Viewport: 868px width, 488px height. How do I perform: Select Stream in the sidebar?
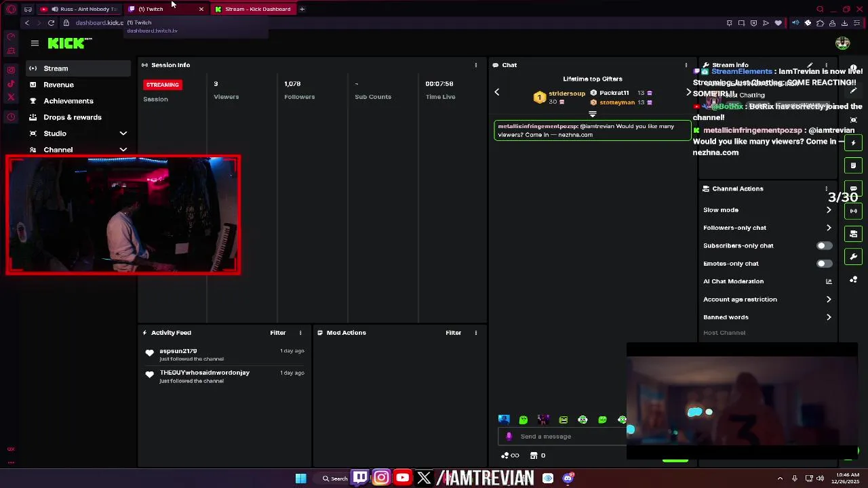79,68
